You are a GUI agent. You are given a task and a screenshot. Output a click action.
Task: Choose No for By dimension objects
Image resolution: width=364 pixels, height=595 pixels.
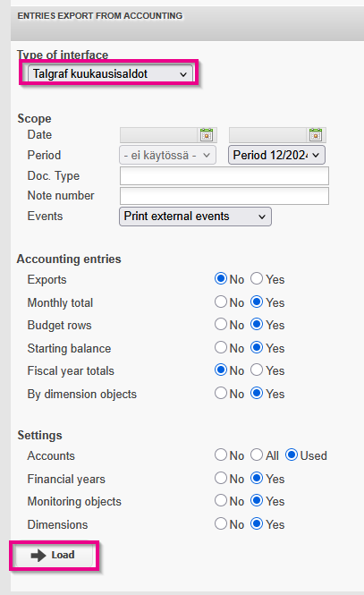(221, 393)
